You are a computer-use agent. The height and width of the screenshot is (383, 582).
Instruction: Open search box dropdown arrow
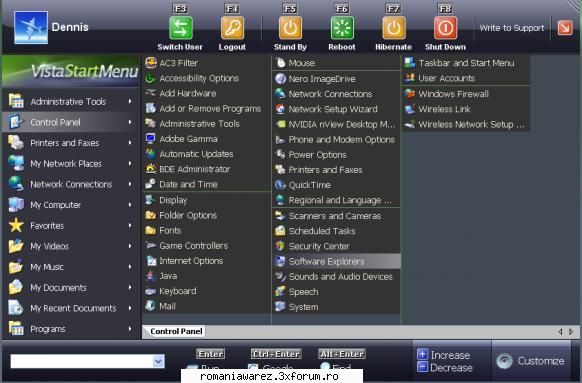point(158,361)
